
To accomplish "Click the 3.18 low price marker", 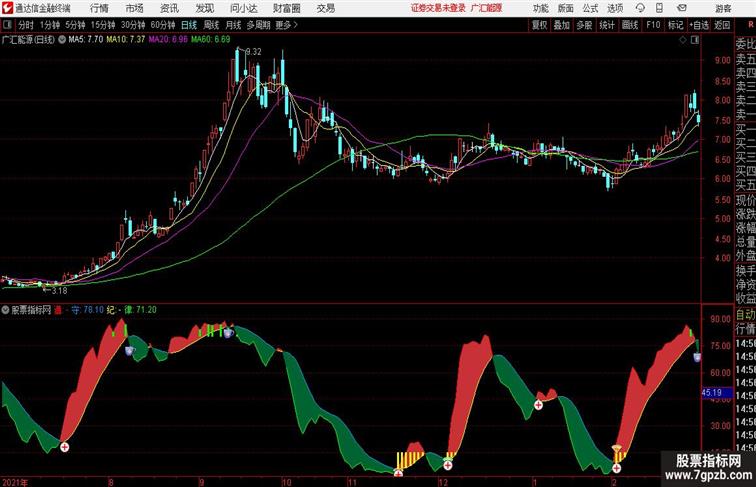I will (x=59, y=291).
